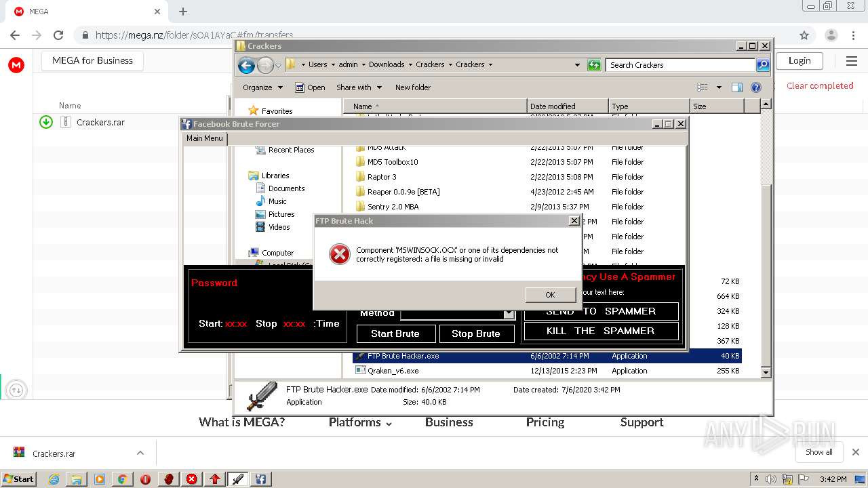This screenshot has width=868, height=488.
Task: Select Qraken_v6.exe file
Action: pyautogui.click(x=547, y=371)
